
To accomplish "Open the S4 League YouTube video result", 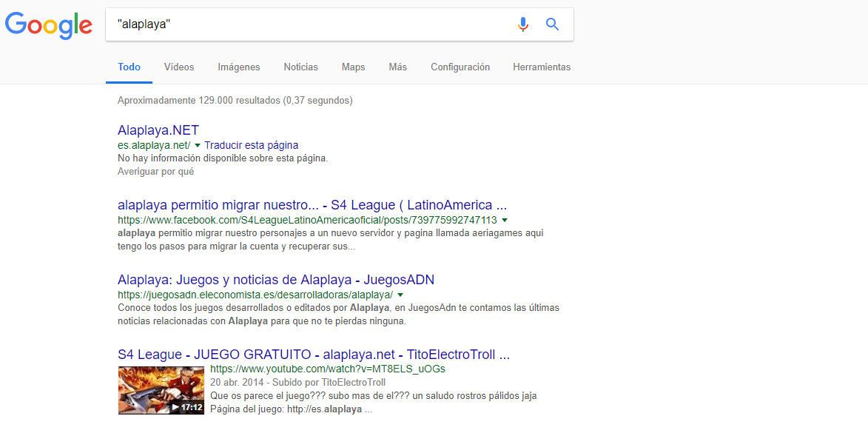I will click(x=313, y=354).
